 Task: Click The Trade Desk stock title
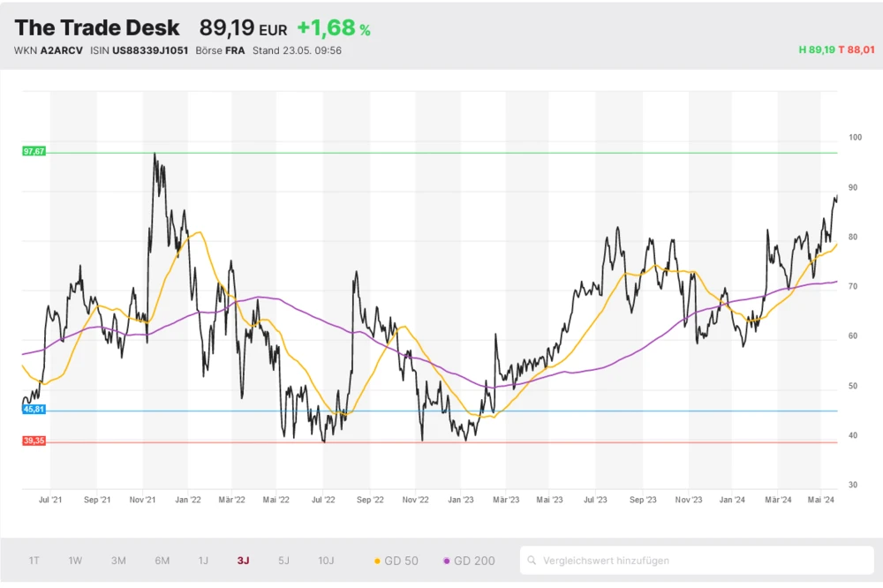pos(97,28)
